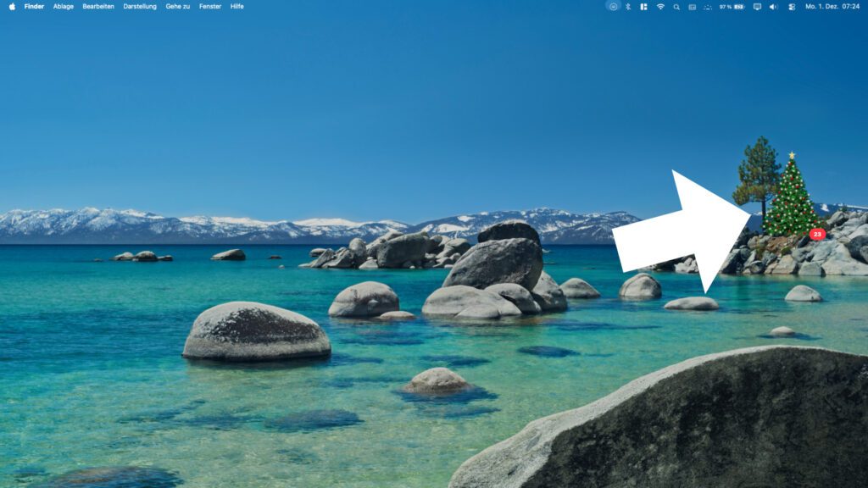Viewport: 868px width, 488px height.
Task: Click the date showing Mo. 1. Dez.
Action: tap(821, 6)
